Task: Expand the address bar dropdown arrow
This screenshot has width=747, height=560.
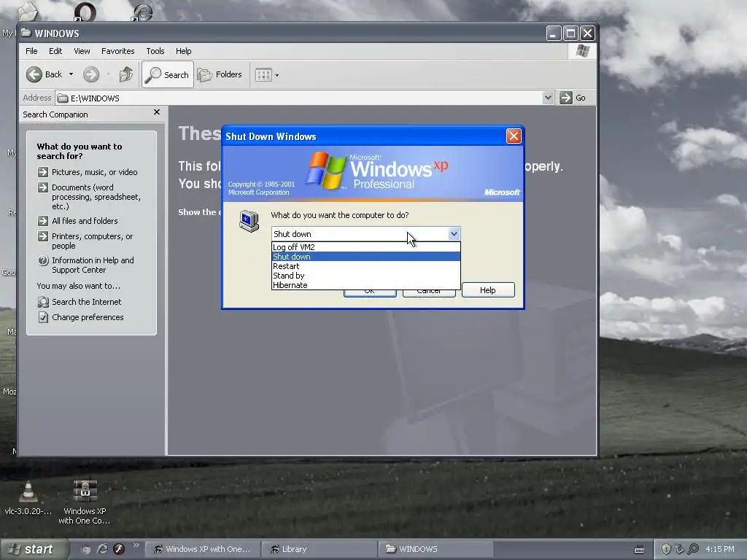Action: [x=548, y=98]
